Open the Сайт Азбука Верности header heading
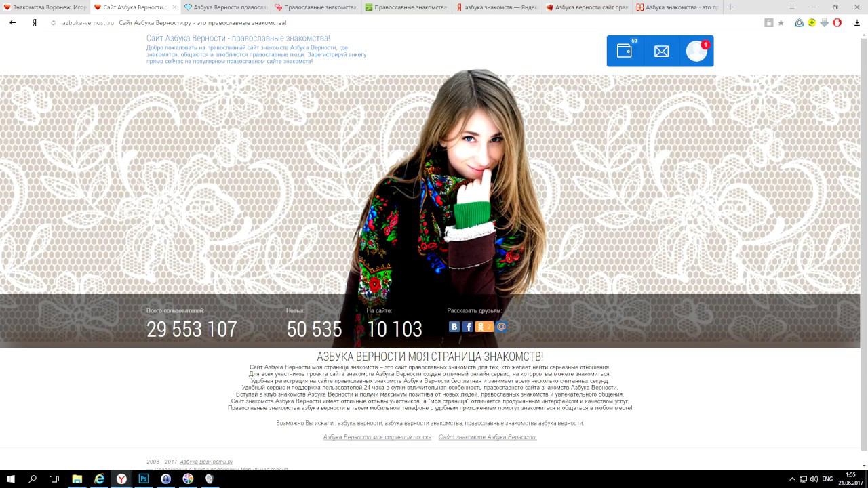Viewport: 868px width, 488px height. point(238,39)
